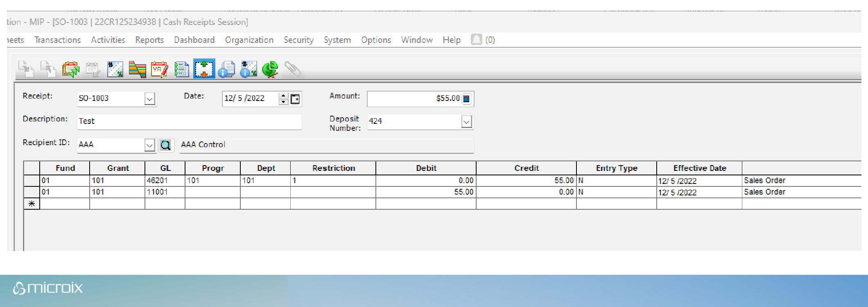This screenshot has width=868, height=307.
Task: Click the Date spinner up arrow
Action: pyautogui.click(x=283, y=96)
